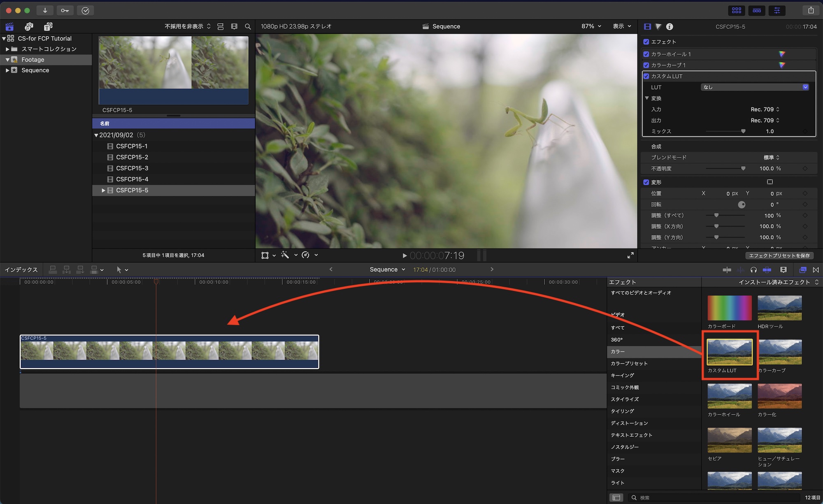Toggle the 変形 transform checkbox

pos(646,182)
